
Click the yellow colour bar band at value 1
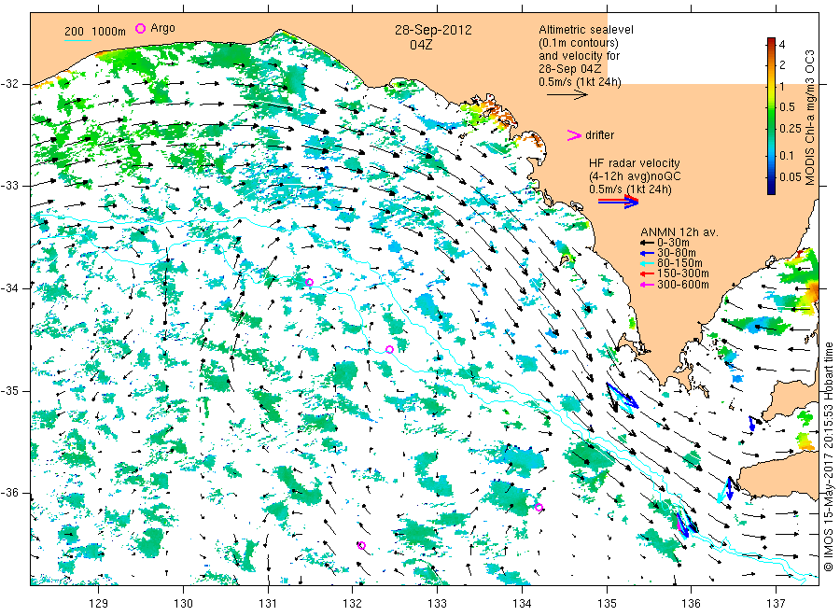[x=771, y=86]
